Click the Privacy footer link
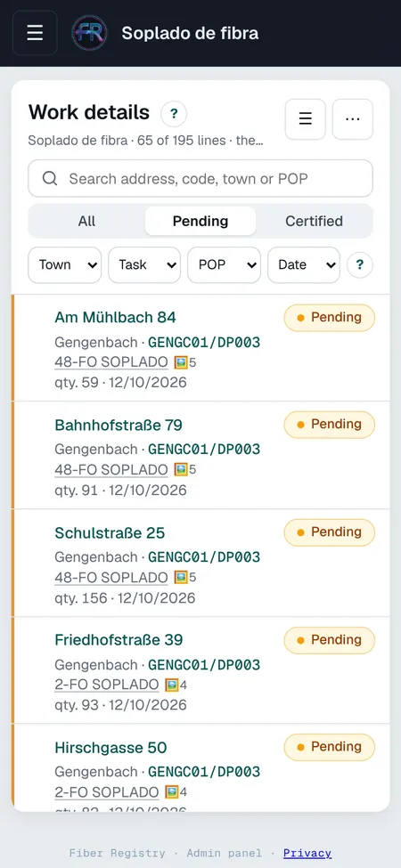This screenshot has width=401, height=868. pyautogui.click(x=307, y=853)
